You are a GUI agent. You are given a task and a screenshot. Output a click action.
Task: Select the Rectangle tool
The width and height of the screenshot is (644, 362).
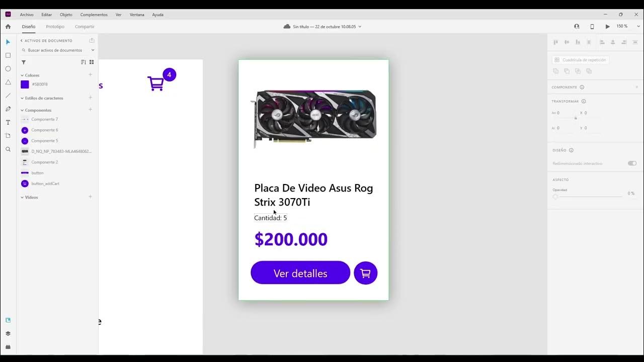click(x=8, y=55)
